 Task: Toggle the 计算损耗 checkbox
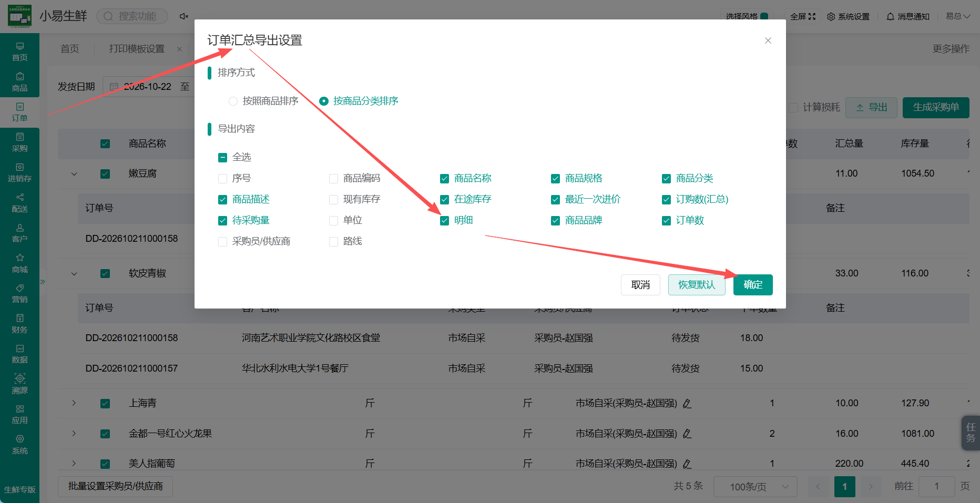pyautogui.click(x=794, y=108)
